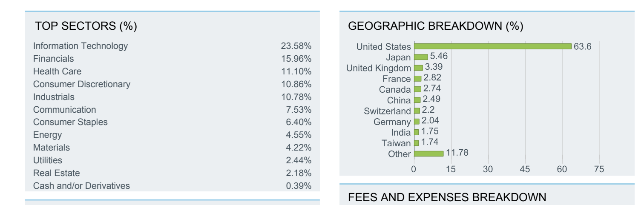This screenshot has height=205, width=644.
Task: Select the Taiwan label in the chart
Action: coord(396,143)
